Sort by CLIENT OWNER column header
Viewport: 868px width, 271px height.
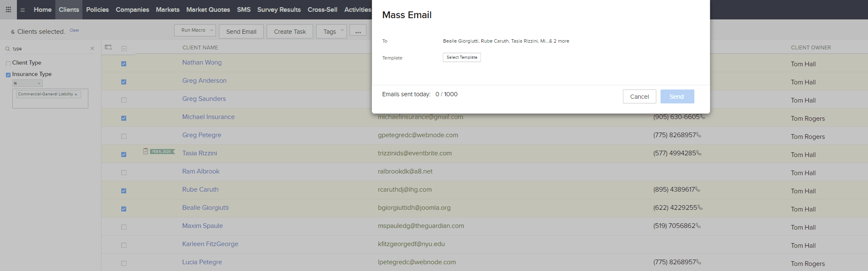click(x=811, y=48)
